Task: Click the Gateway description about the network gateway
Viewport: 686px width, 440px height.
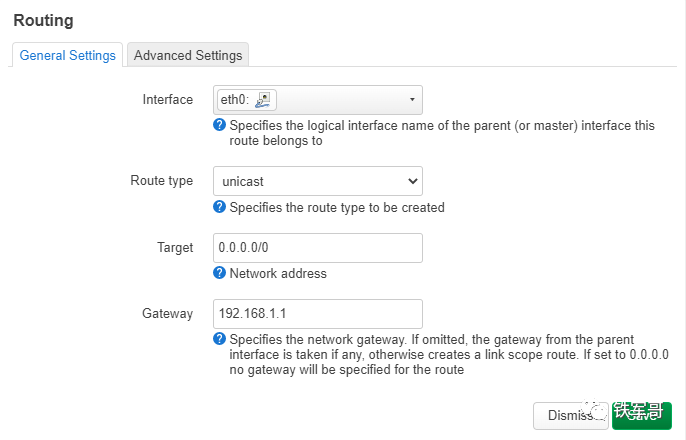Action: pyautogui.click(x=449, y=354)
